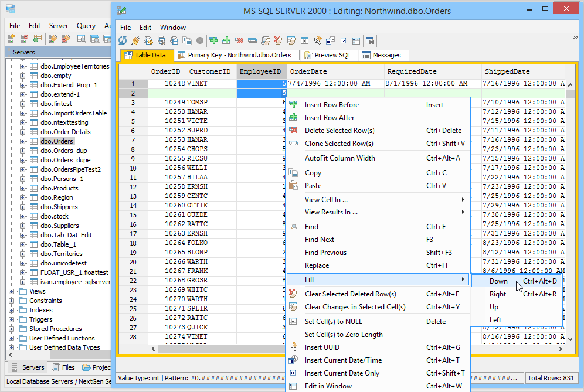
Task: Expand the Indexes folder node
Action: (x=12, y=310)
